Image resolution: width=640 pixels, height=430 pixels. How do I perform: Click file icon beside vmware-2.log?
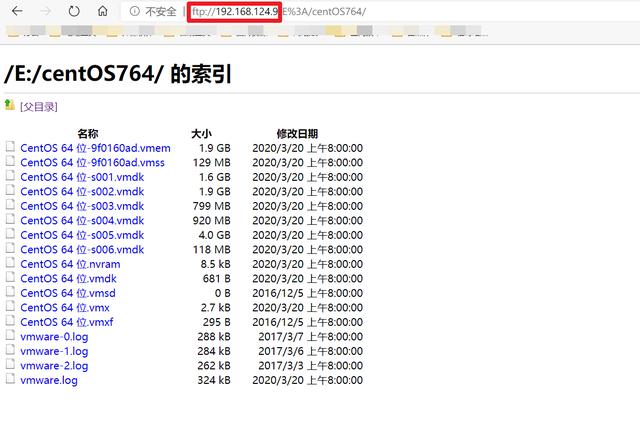10,364
